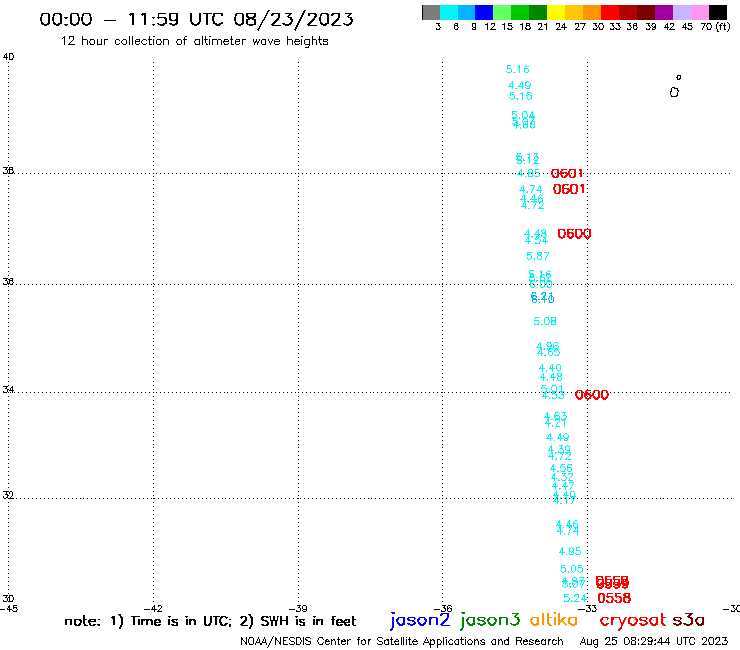This screenshot has height=650, width=740.
Task: Click the wave height value 5.24
Action: point(575,598)
